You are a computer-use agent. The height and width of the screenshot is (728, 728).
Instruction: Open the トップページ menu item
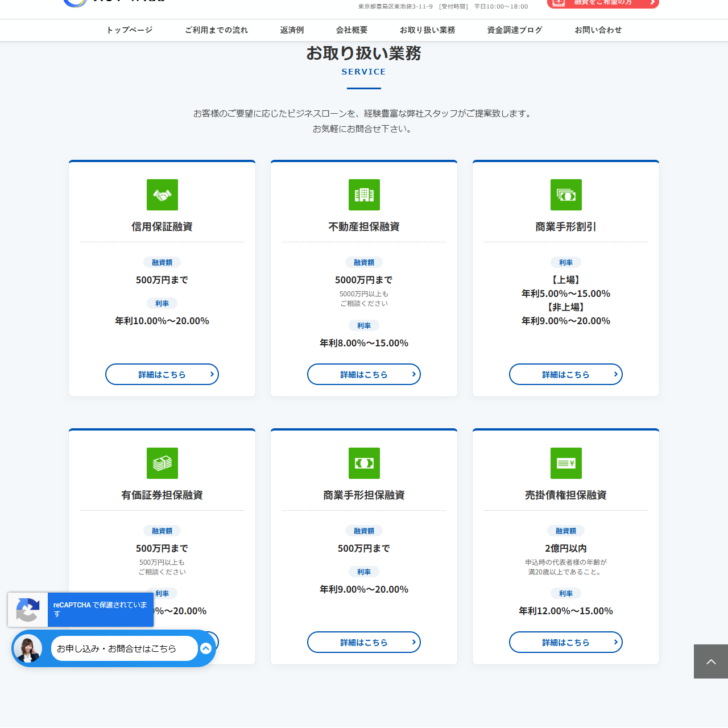(130, 30)
